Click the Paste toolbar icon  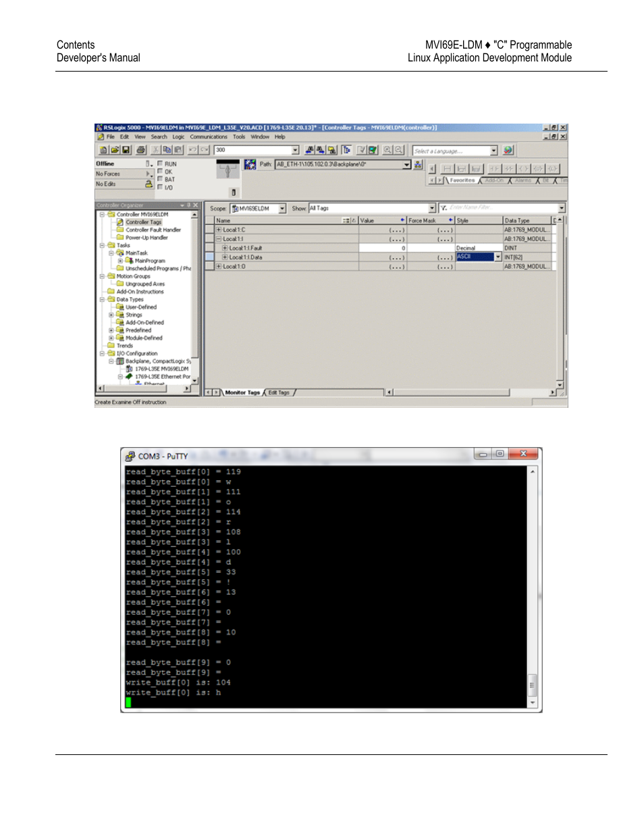tap(178, 150)
